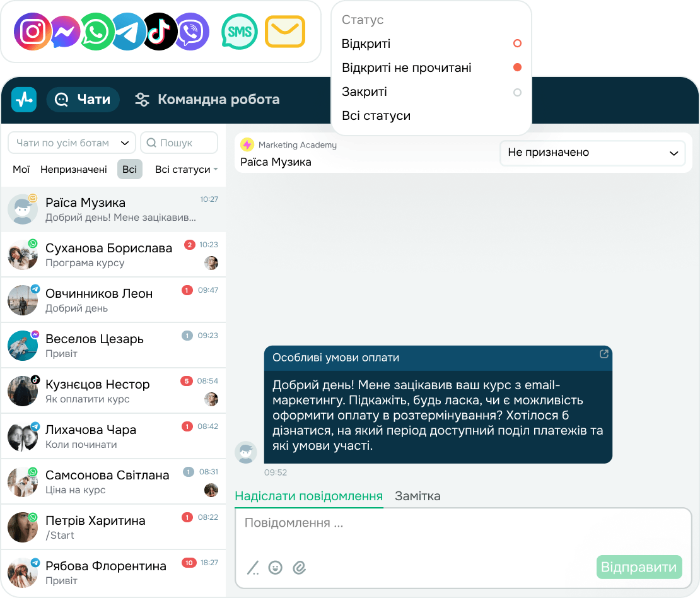Viewport: 700px width, 598px height.
Task: Open the emoji picker in message box
Action: (x=276, y=567)
